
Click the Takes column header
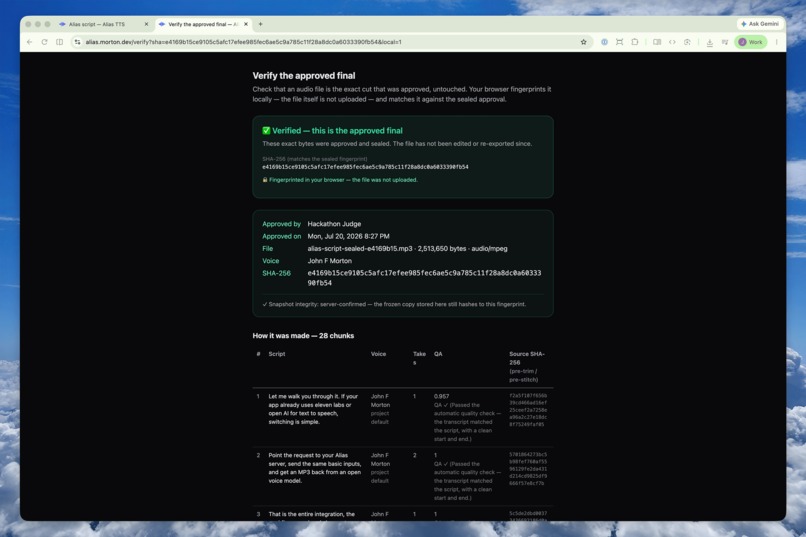click(x=419, y=358)
